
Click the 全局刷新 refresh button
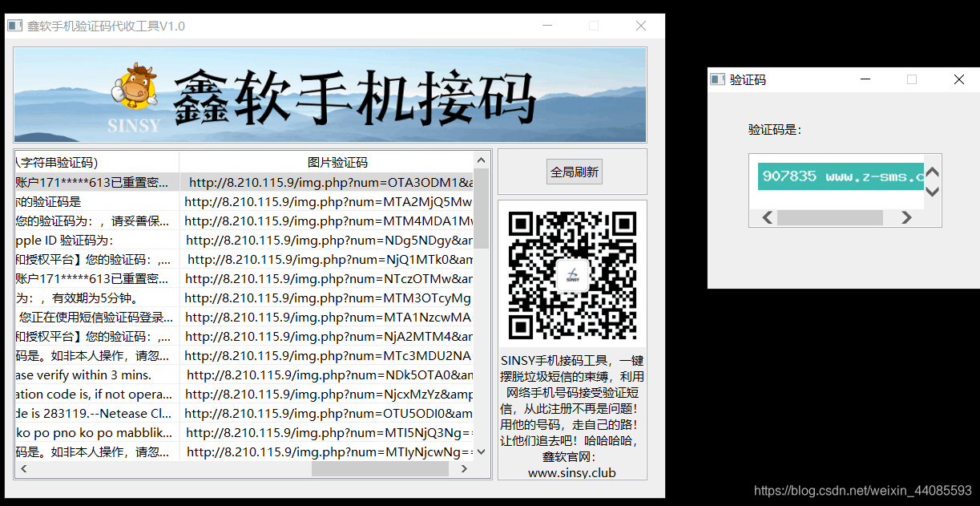point(575,172)
